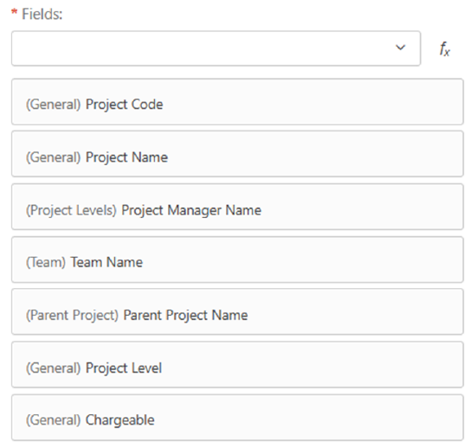Image resolution: width=476 pixels, height=448 pixels.
Task: Click the (General) prefix of Project Name
Action: click(x=53, y=157)
